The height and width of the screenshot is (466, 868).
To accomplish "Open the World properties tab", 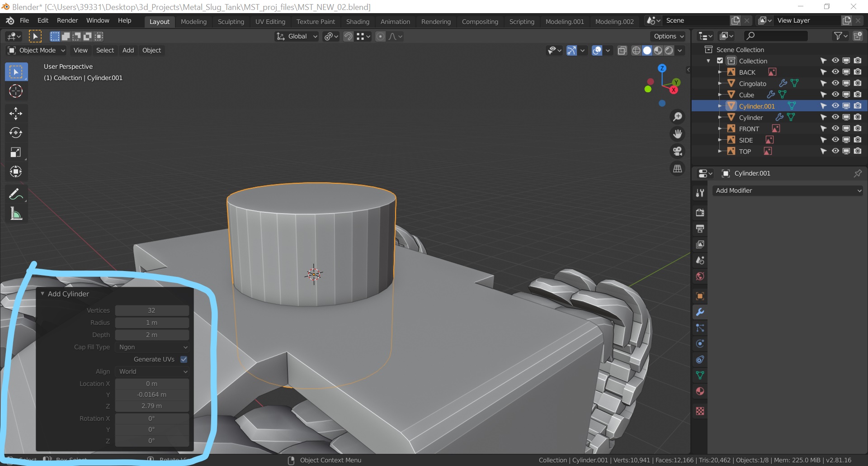I will click(x=700, y=276).
